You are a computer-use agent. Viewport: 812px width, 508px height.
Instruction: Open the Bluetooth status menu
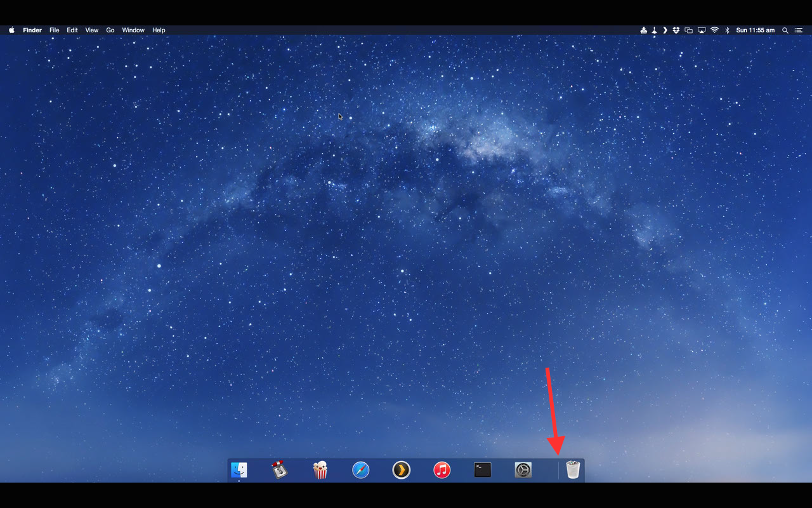tap(728, 30)
